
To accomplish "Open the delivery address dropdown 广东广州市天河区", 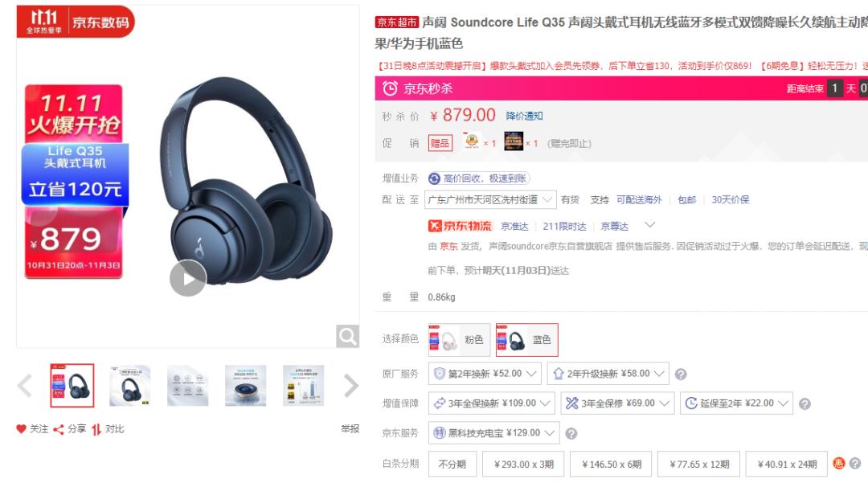I will pyautogui.click(x=490, y=200).
